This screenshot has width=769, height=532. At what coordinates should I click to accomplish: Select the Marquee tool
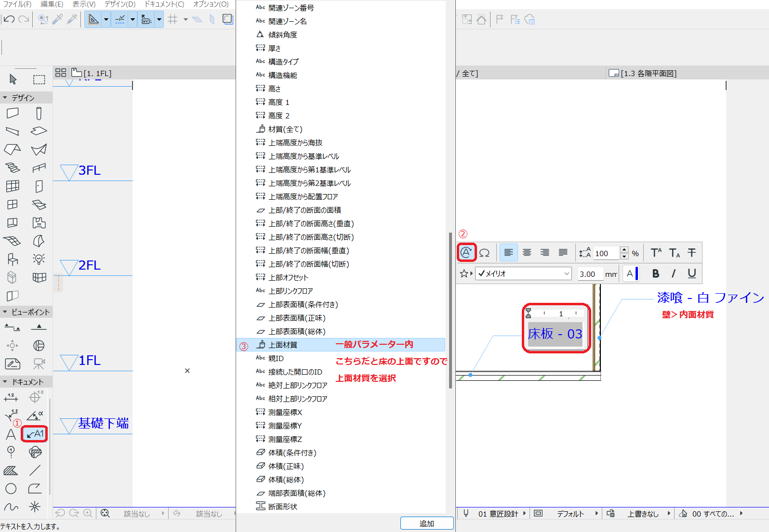tap(39, 79)
